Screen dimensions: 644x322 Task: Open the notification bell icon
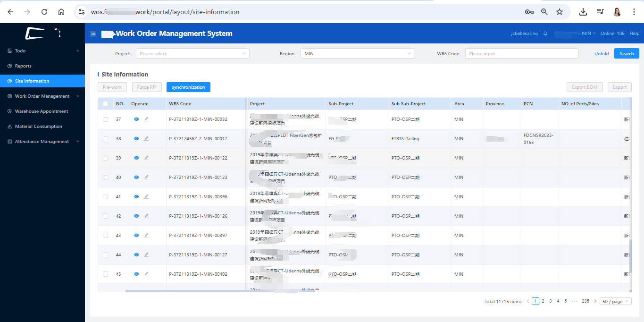(545, 34)
